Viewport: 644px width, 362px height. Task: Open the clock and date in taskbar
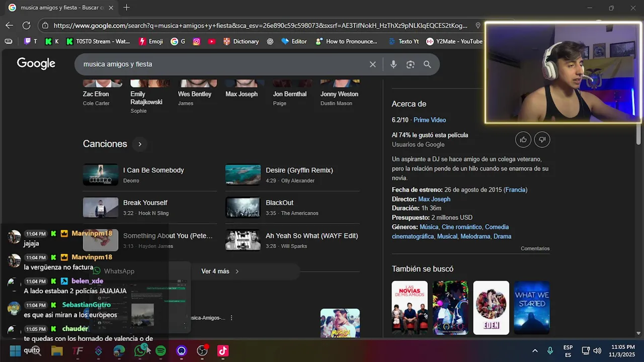pyautogui.click(x=622, y=350)
